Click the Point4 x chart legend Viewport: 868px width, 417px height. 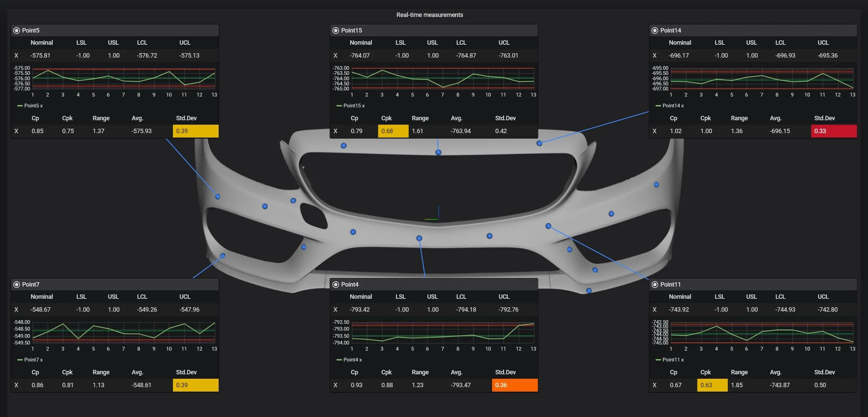[x=349, y=360]
